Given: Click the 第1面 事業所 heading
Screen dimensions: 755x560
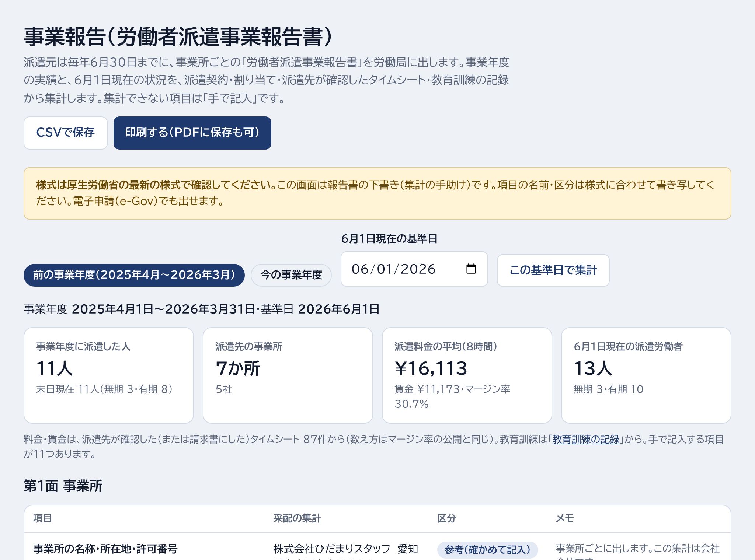Looking at the screenshot, I should pos(63,486).
